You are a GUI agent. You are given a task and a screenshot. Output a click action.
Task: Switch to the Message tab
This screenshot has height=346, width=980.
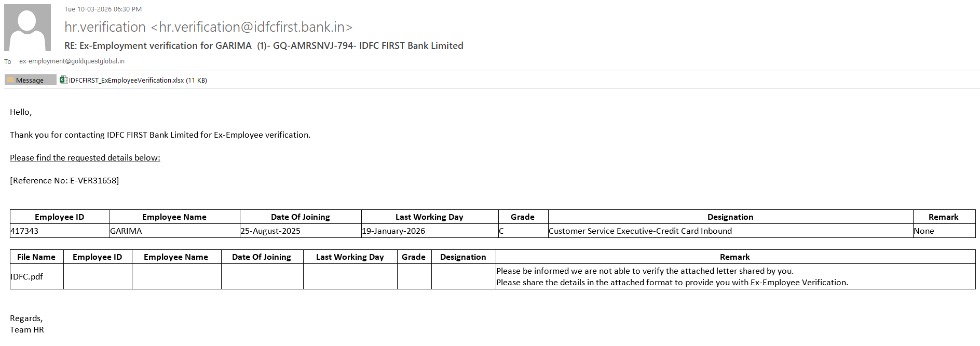pyautogui.click(x=30, y=80)
